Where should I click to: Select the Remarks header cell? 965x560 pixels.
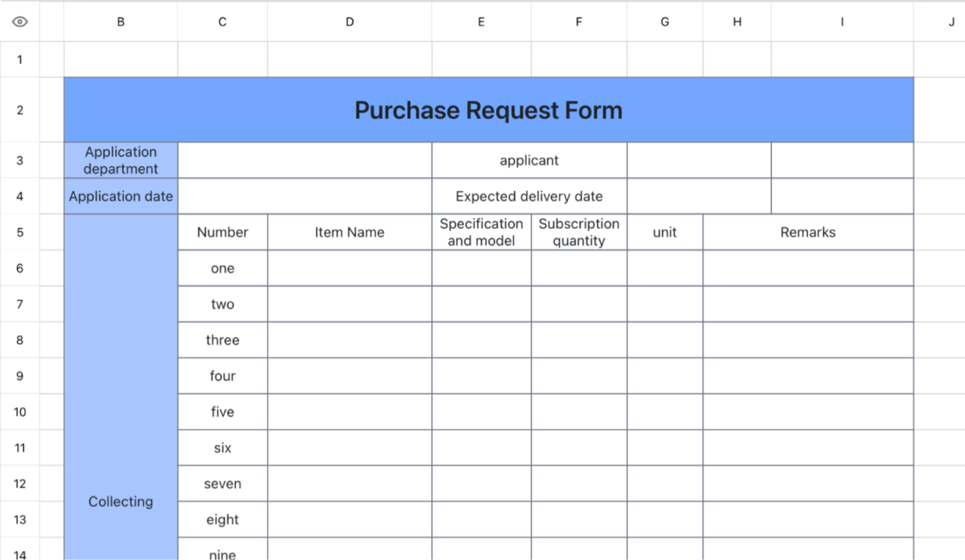point(808,232)
